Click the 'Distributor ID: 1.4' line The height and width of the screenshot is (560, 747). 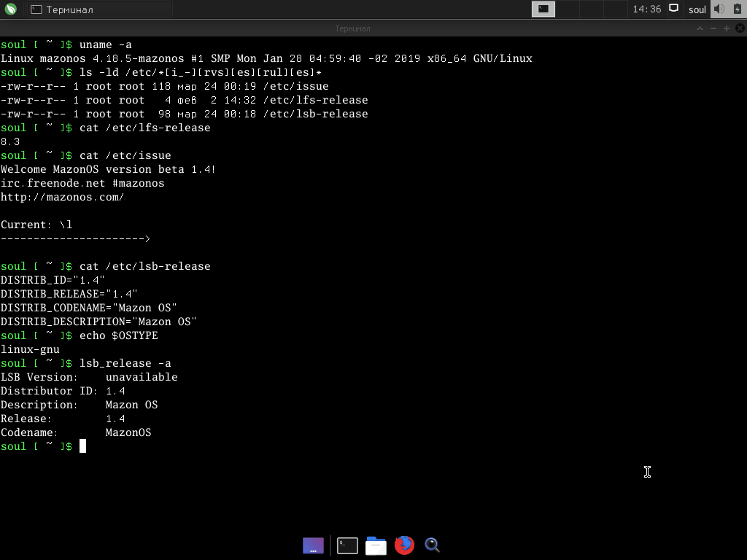(63, 391)
